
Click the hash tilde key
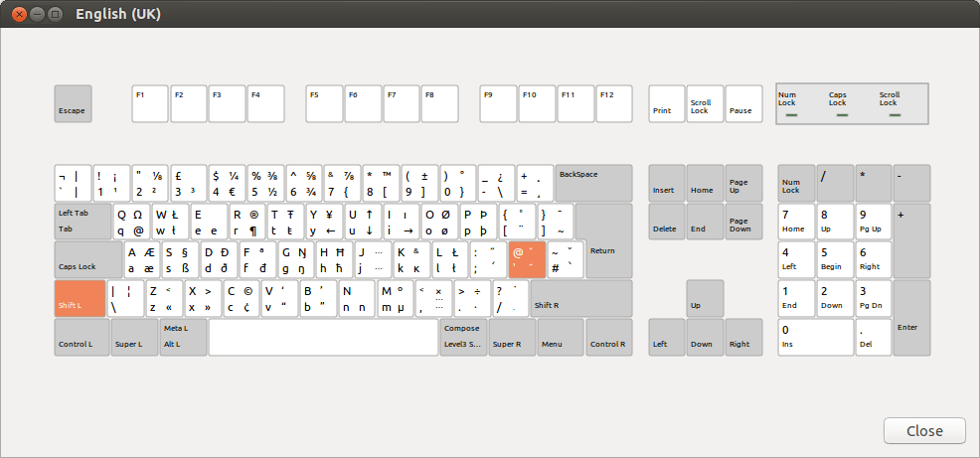click(x=566, y=260)
